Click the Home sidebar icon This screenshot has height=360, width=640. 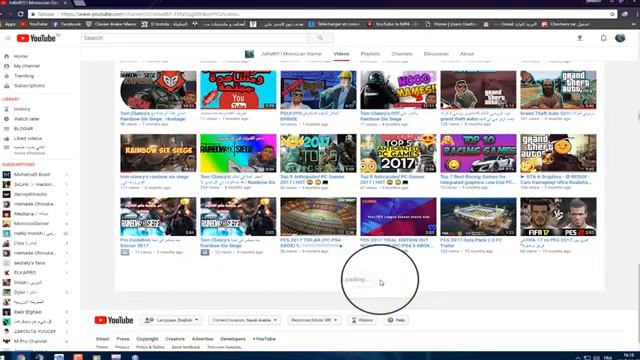(x=7, y=56)
